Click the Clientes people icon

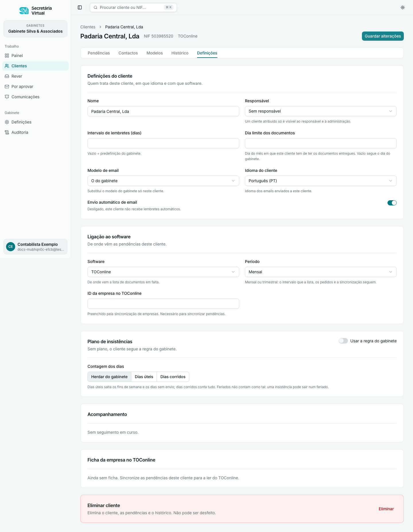click(7, 66)
